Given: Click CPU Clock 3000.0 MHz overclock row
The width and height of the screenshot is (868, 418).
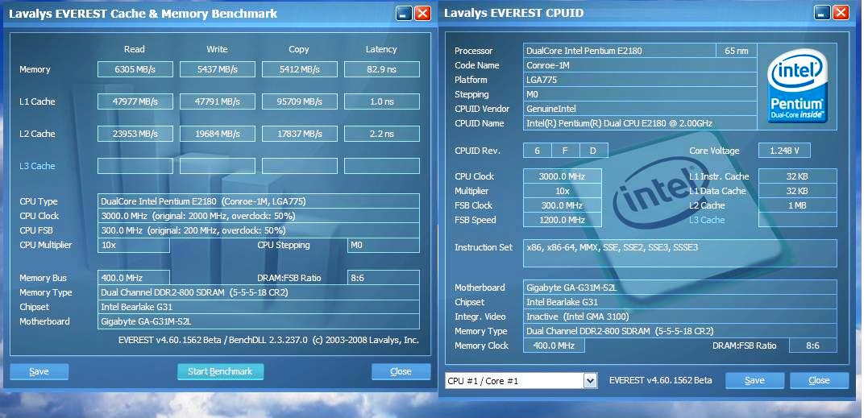Looking at the screenshot, I should tap(259, 216).
